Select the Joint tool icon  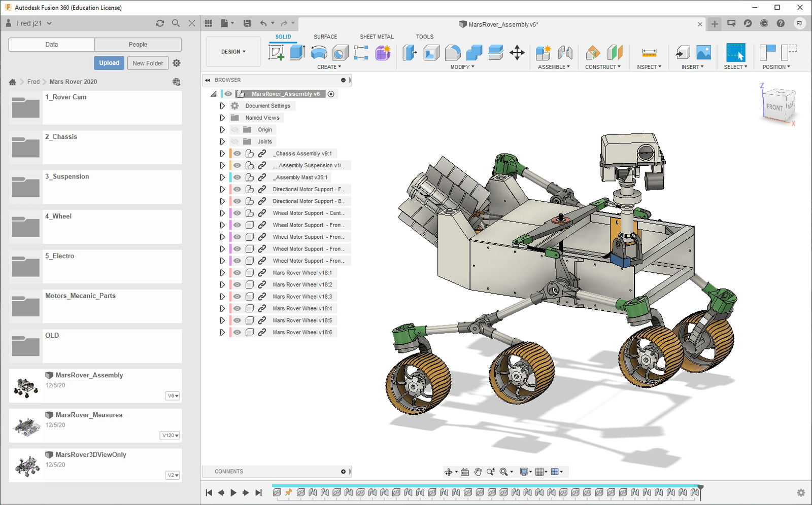point(565,52)
